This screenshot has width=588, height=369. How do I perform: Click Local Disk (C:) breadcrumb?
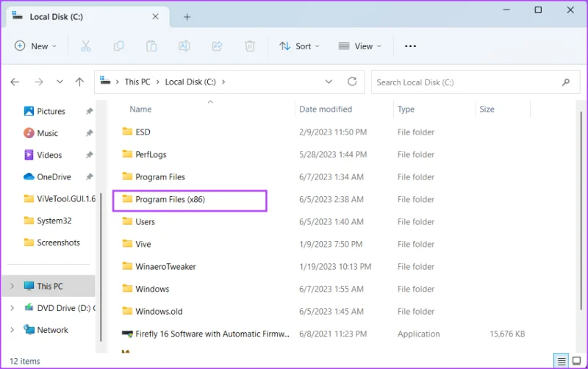pos(190,82)
